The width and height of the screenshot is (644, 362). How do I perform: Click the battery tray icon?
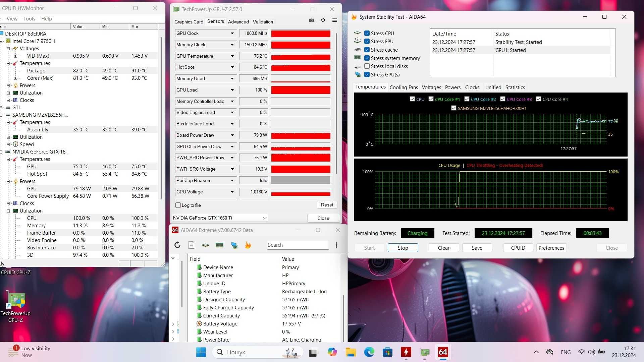tap(602, 352)
